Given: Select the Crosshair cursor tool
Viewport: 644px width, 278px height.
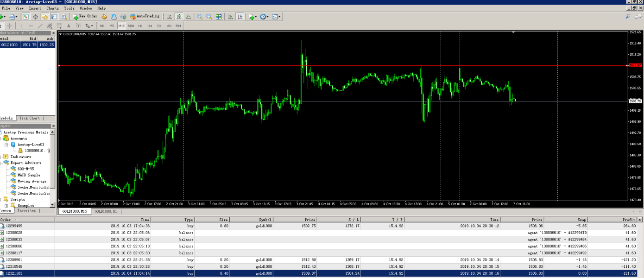Looking at the screenshot, I should pos(10,26).
